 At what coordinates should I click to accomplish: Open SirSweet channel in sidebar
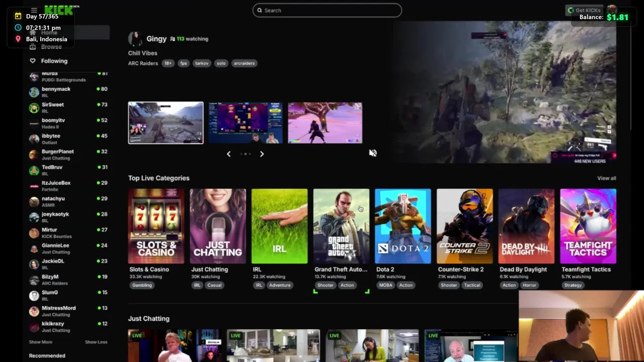coord(68,108)
